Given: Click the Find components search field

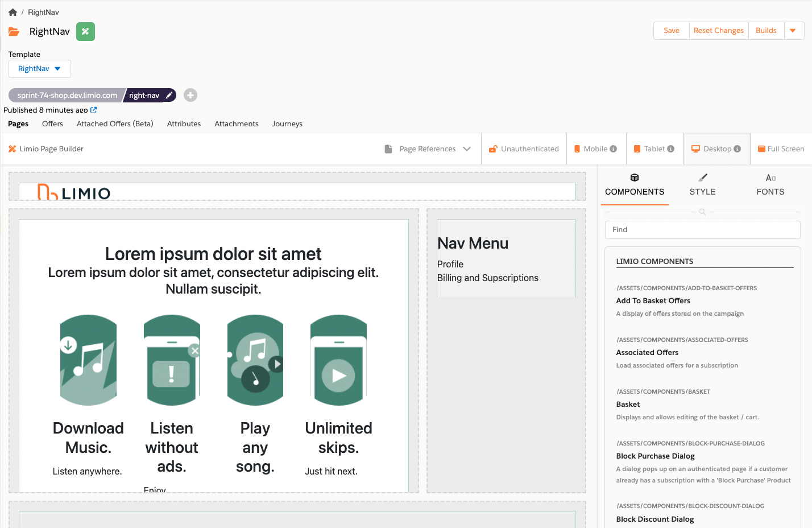Looking at the screenshot, I should click(703, 230).
